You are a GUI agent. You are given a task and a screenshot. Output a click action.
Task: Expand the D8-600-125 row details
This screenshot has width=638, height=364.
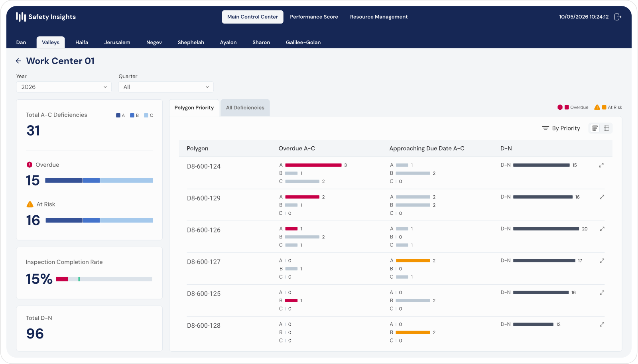pos(602,293)
